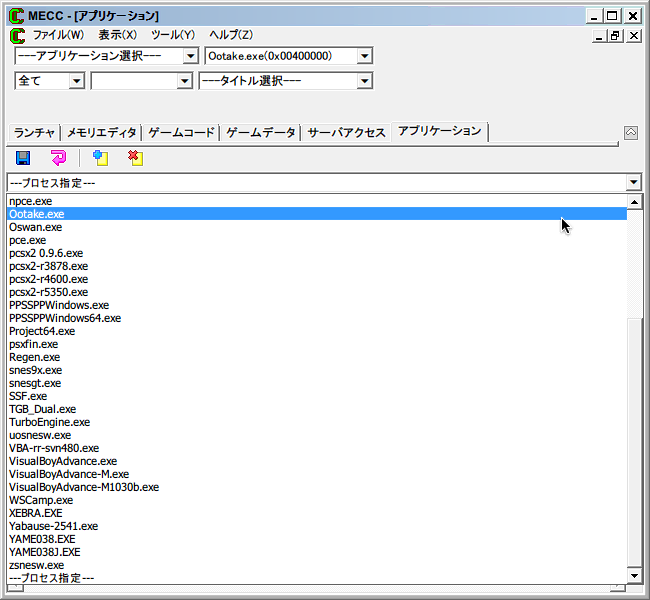This screenshot has width=650, height=600.
Task: Switch to the ゲームコード tab
Action: coord(181,133)
